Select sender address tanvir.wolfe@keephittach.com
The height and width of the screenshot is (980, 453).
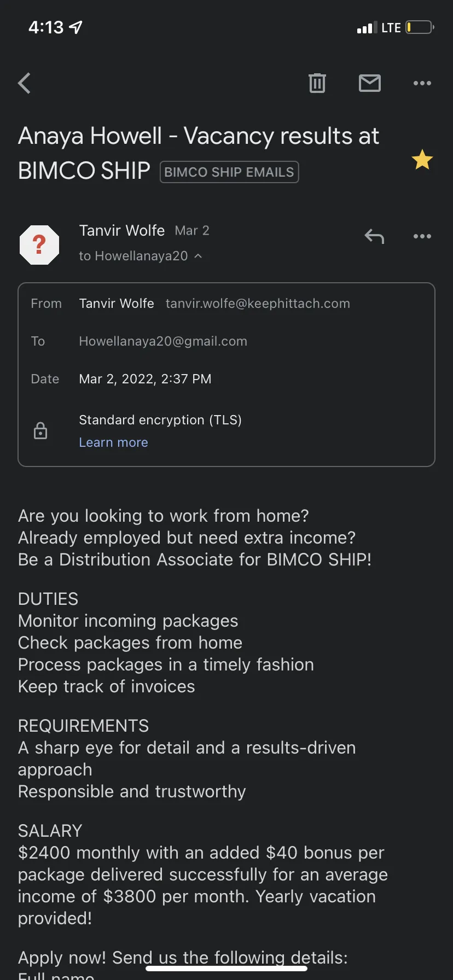pyautogui.click(x=258, y=304)
